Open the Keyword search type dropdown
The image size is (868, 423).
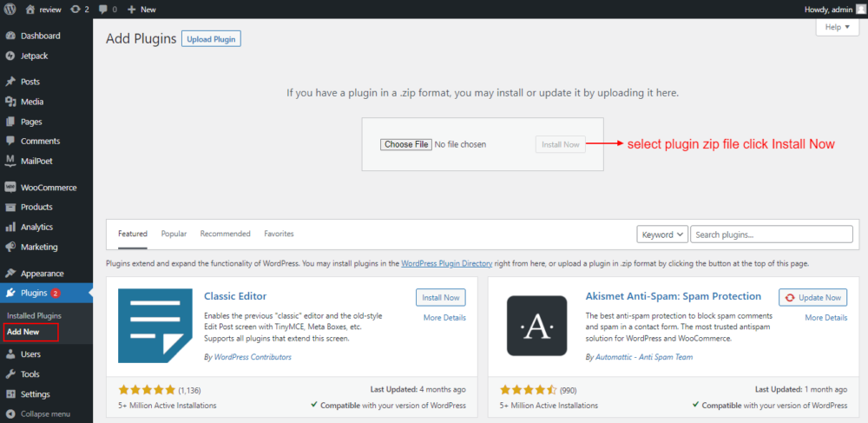[662, 235]
